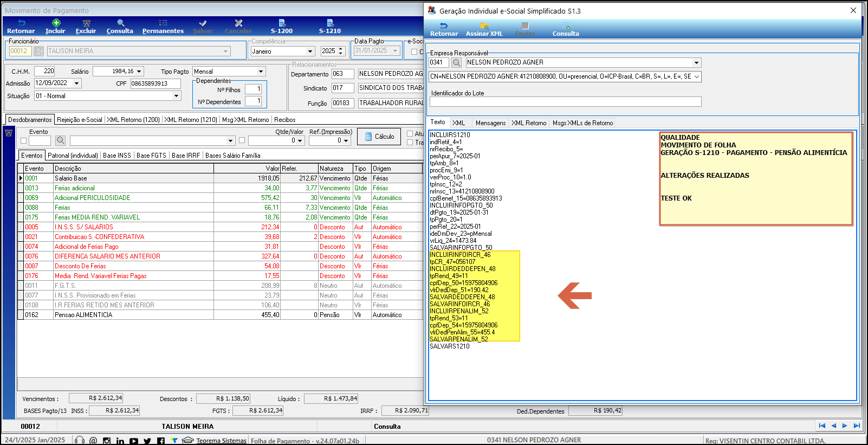
Task: Click the Incluir green plus icon
Action: pyautogui.click(x=56, y=23)
